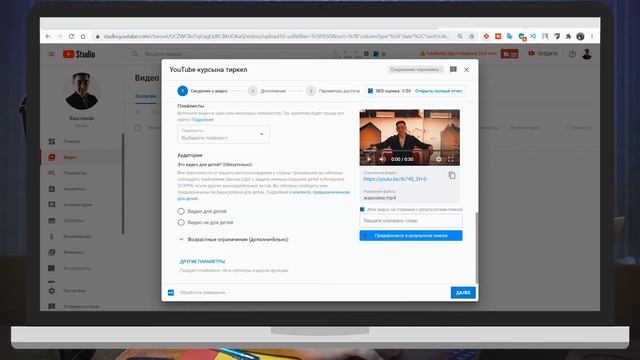
Task: Click the youtu.be video link
Action: coord(395,179)
